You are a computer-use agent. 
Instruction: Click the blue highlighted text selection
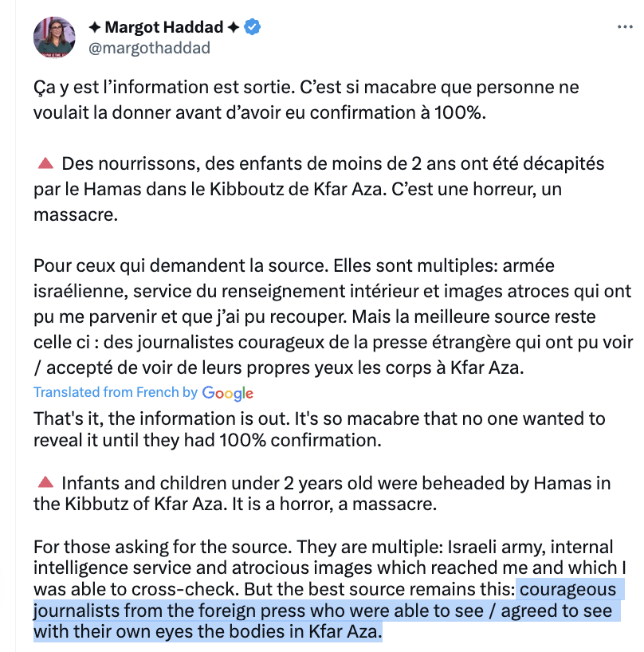tap(319, 612)
